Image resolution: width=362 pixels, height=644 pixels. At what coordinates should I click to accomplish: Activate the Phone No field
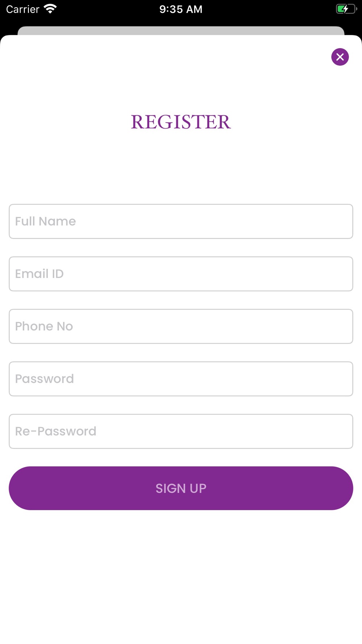pyautogui.click(x=181, y=326)
